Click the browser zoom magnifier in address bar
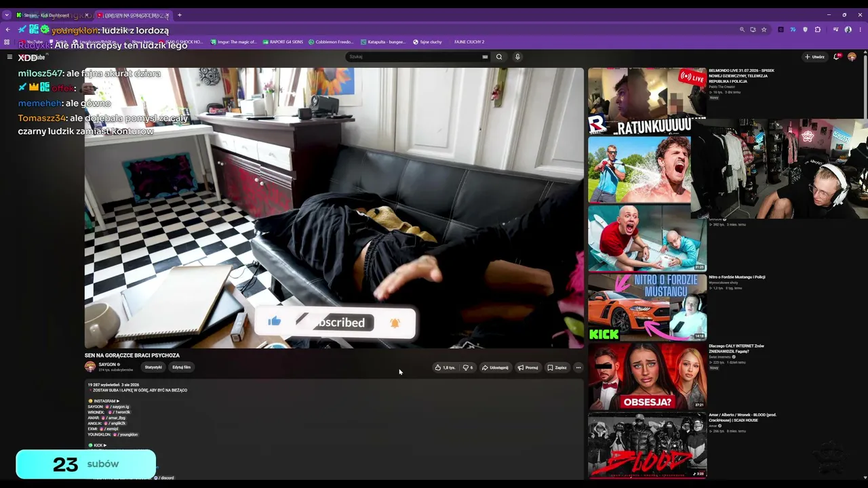The width and height of the screenshot is (868, 488). [742, 30]
